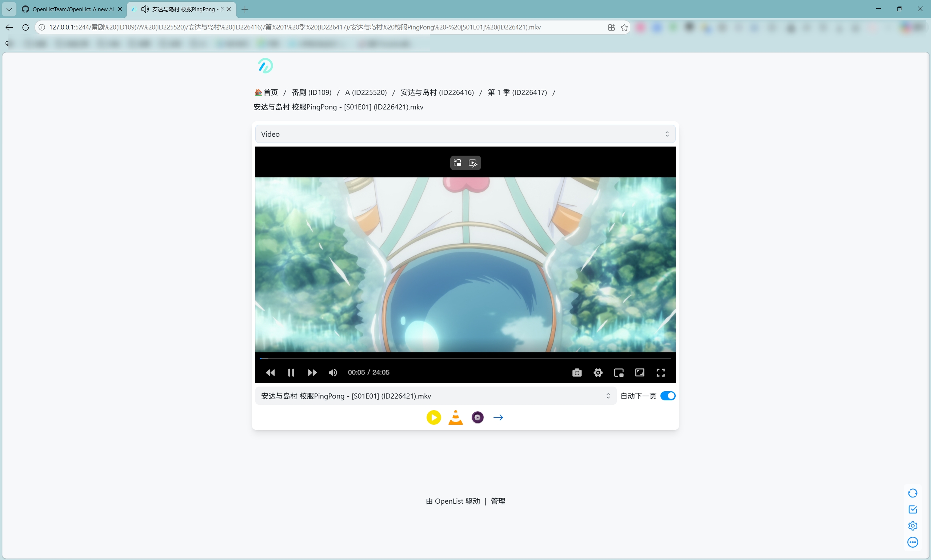The width and height of the screenshot is (931, 560).
Task: Toggle the 自动下一页 switch off
Action: click(x=668, y=396)
